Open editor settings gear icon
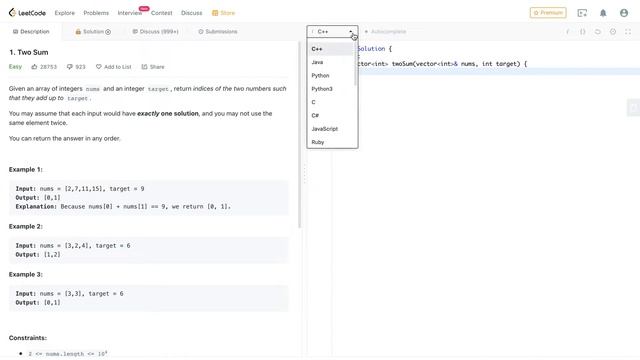 (x=613, y=31)
